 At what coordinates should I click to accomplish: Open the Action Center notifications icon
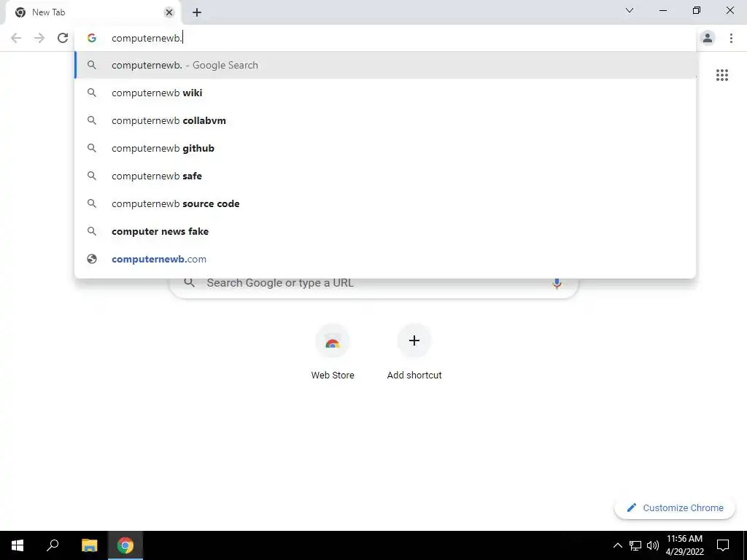click(723, 545)
